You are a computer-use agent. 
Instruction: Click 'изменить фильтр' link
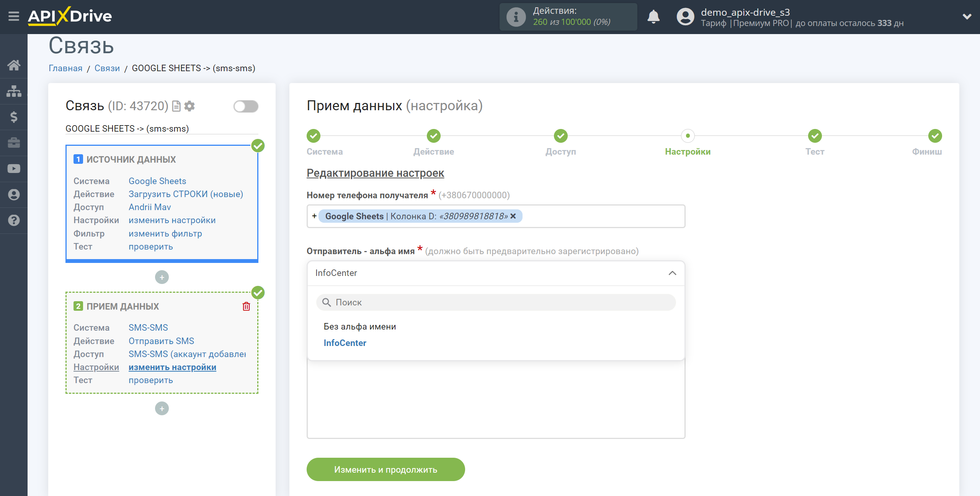[x=165, y=233]
